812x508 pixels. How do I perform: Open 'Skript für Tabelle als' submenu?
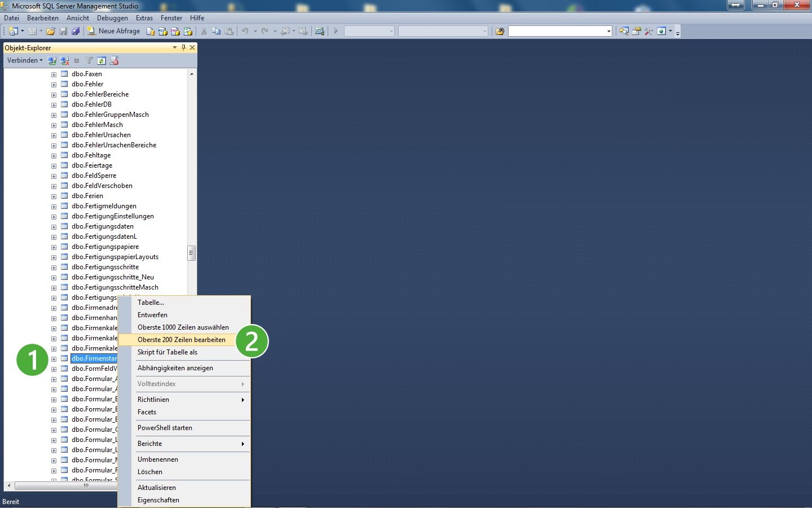point(184,352)
